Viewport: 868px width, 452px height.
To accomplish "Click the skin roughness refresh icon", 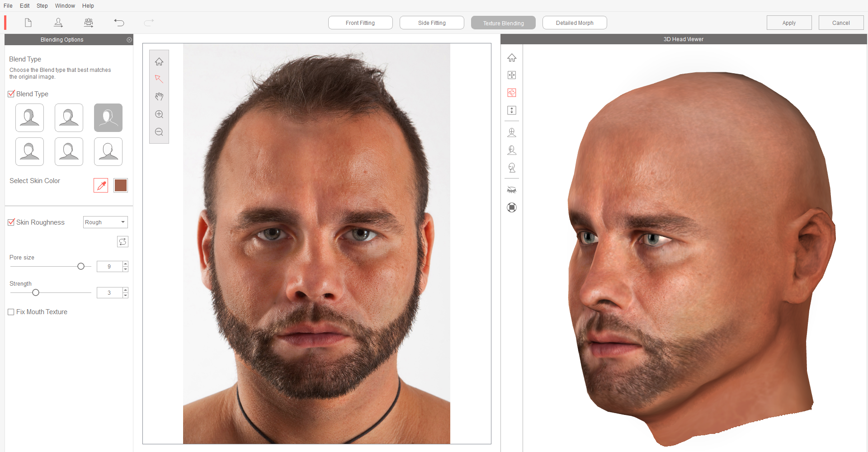I will click(123, 242).
